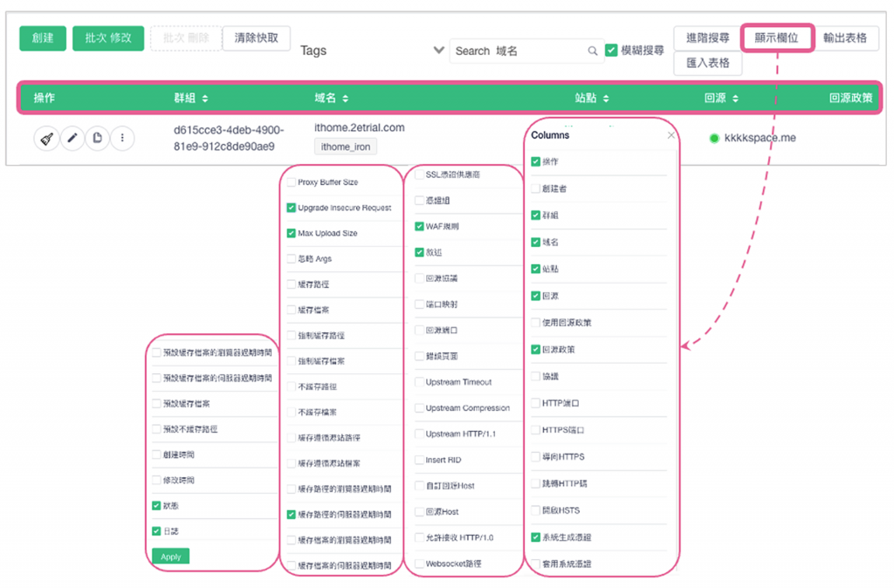Check the 導向HTTPS column checkbox
Screen dimensions: 894x588
click(x=535, y=456)
